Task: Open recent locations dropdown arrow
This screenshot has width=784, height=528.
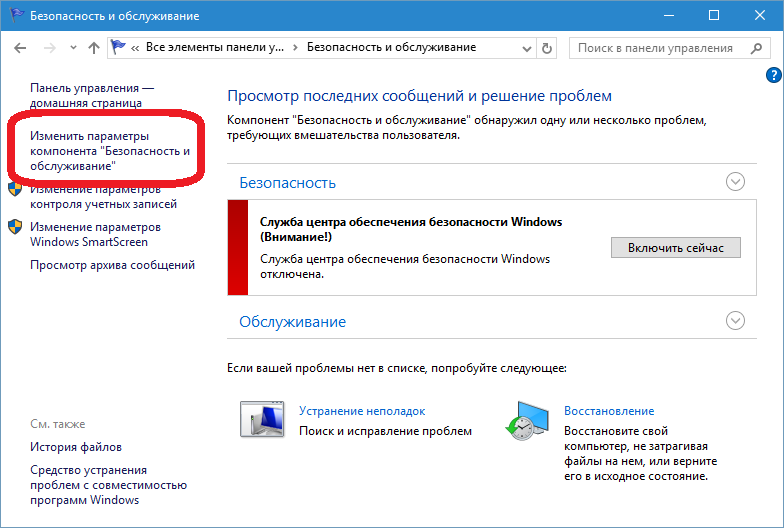Action: click(74, 48)
